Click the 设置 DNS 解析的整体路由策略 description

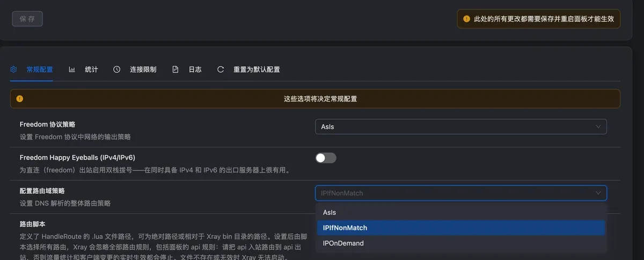pos(65,204)
